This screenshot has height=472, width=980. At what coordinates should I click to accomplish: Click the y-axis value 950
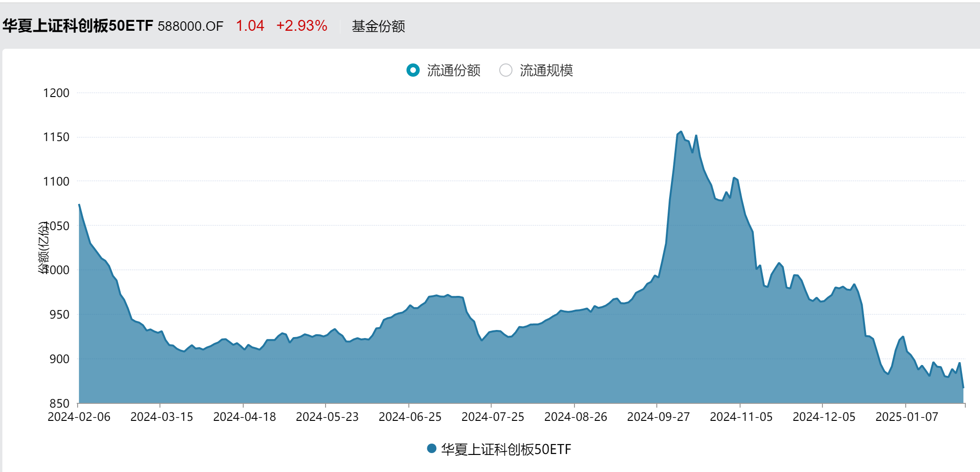pos(60,314)
